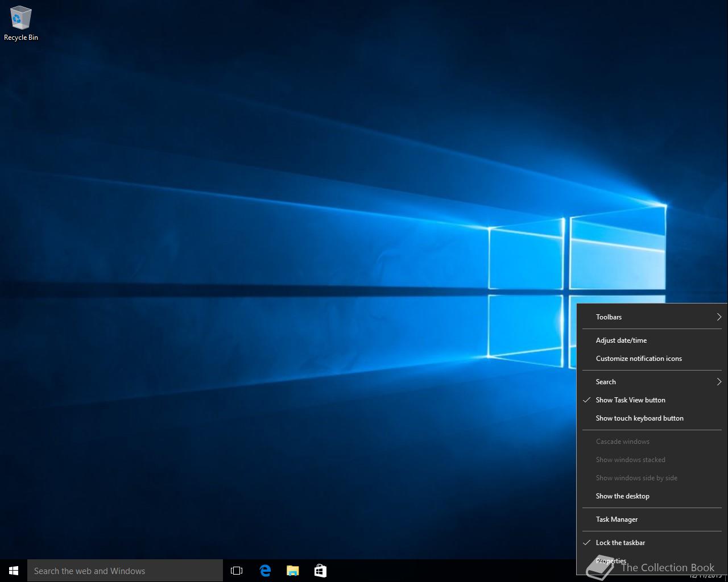Select Show the desktop
The height and width of the screenshot is (582, 728).
[x=652, y=496]
